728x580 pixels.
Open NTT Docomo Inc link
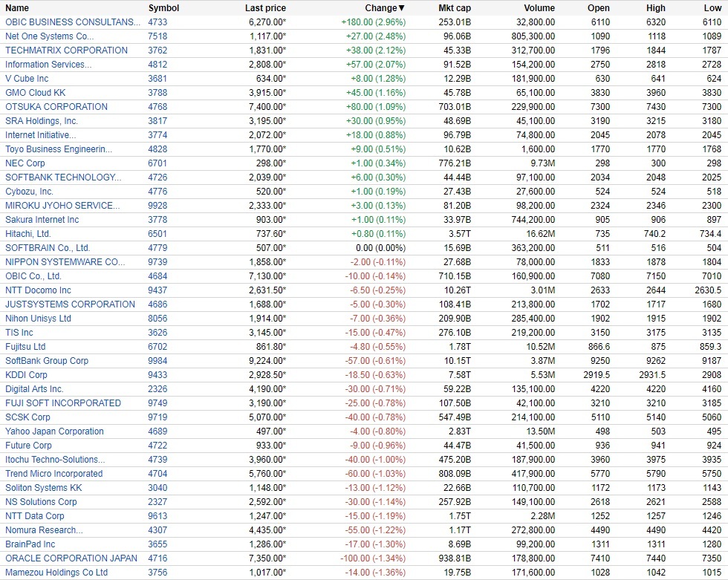[x=38, y=290]
